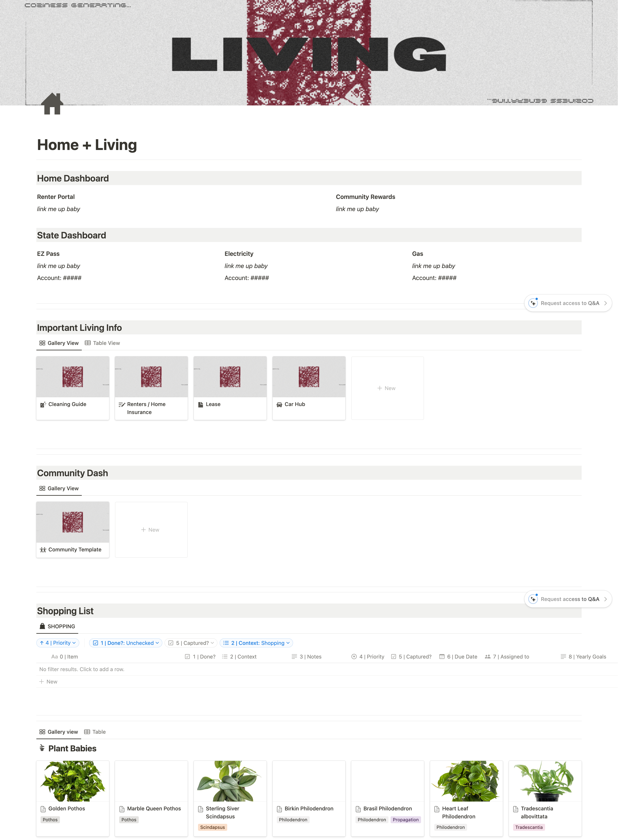This screenshot has height=840, width=618.
Task: Click the Community Template people icon
Action: click(43, 550)
